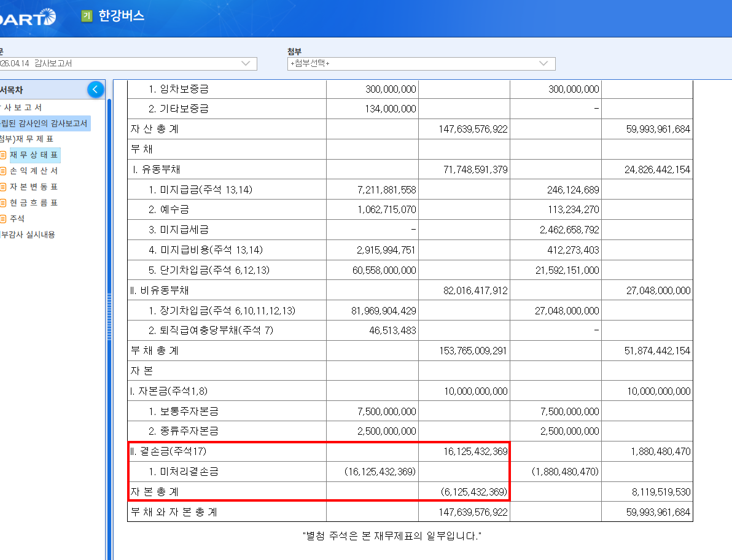The image size is (732, 560).
Task: Open 자본변동표 in the contents tree
Action: (x=34, y=187)
